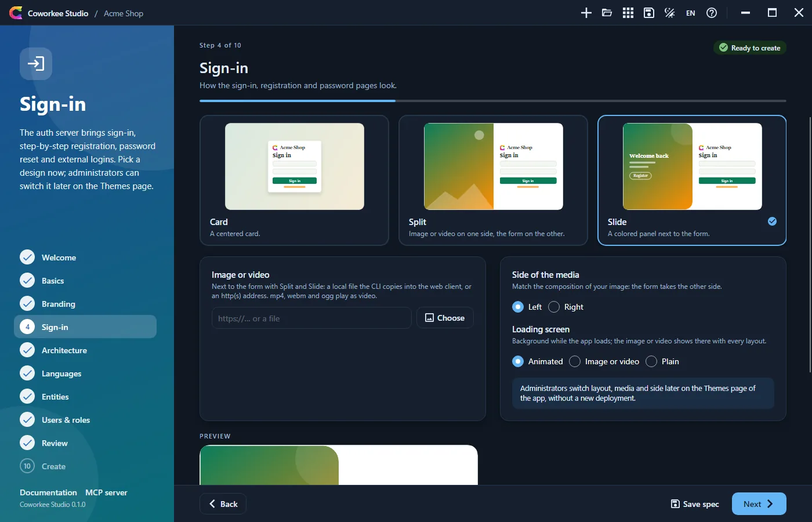Open the Documentation link

pos(48,492)
